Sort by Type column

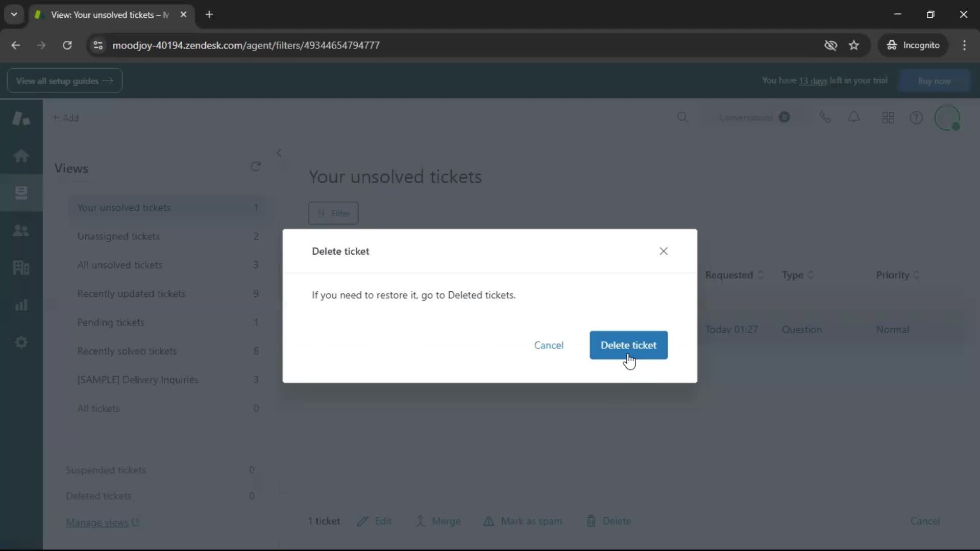(x=798, y=275)
